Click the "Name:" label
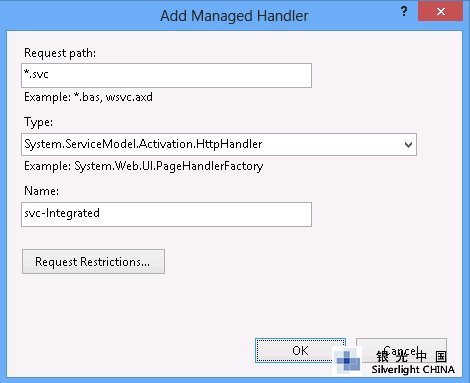The width and height of the screenshot is (470, 383). (x=41, y=191)
